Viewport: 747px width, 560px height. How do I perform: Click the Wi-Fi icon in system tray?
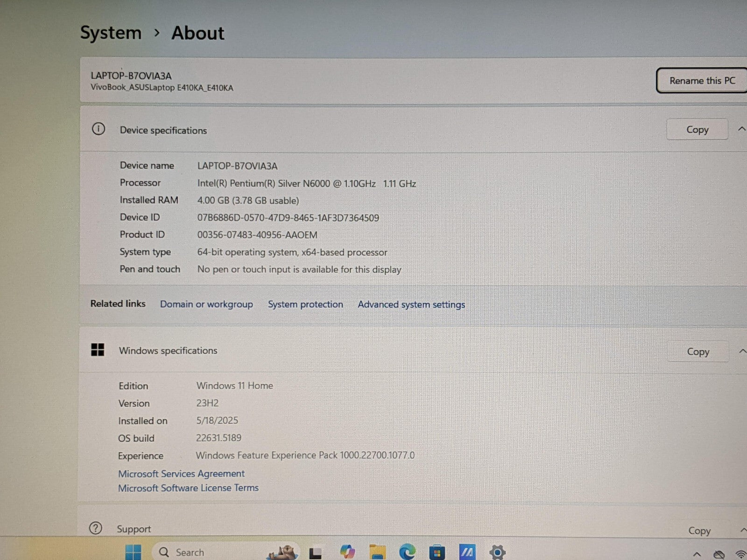point(740,554)
